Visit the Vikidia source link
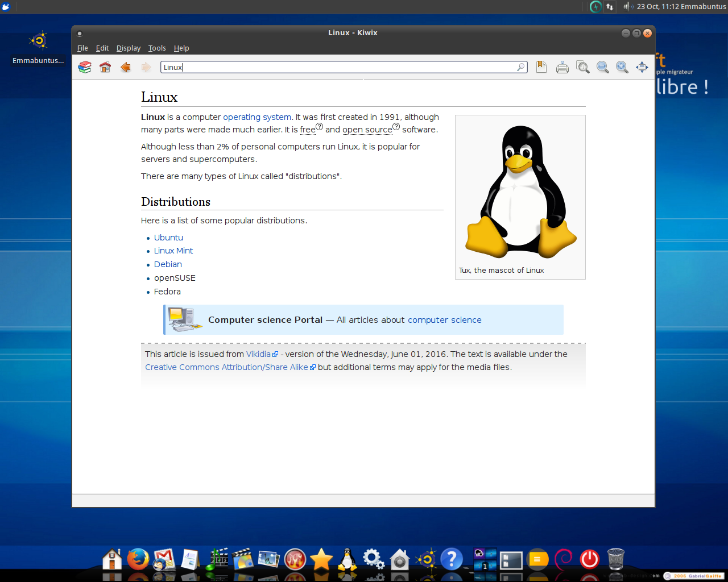Screen dimensions: 728x582 258,354
